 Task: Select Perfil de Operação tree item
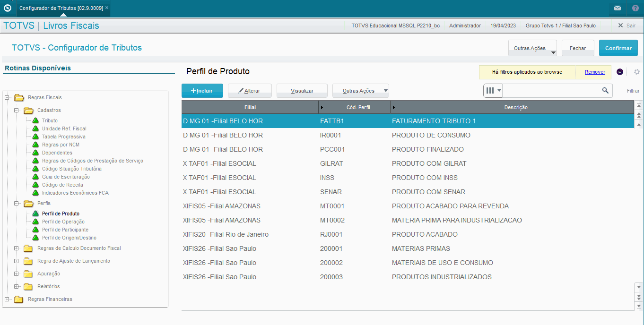click(63, 222)
